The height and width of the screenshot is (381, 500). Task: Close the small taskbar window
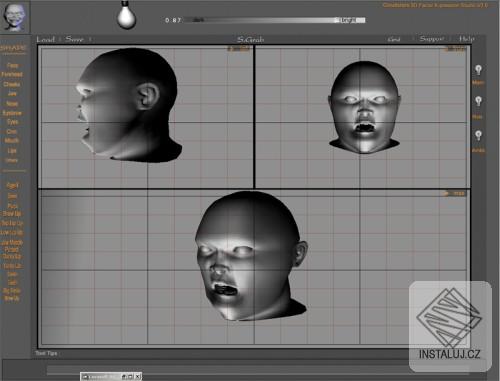[x=138, y=377]
